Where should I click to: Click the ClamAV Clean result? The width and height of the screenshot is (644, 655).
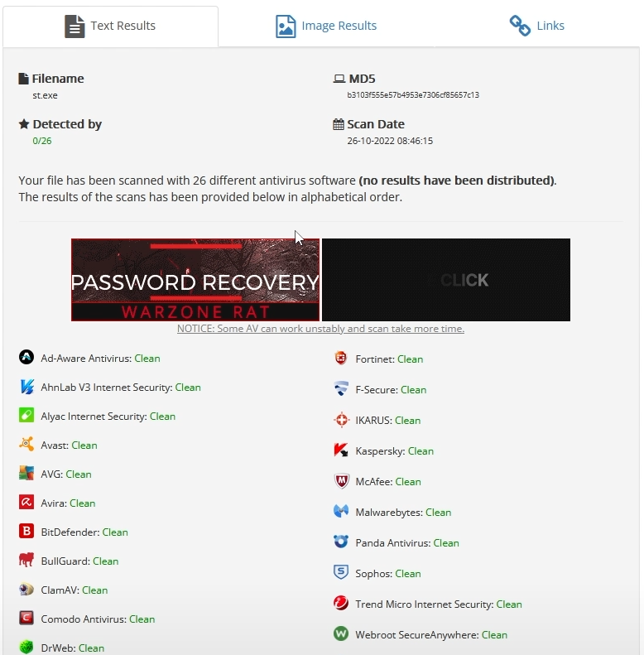pyautogui.click(x=95, y=590)
